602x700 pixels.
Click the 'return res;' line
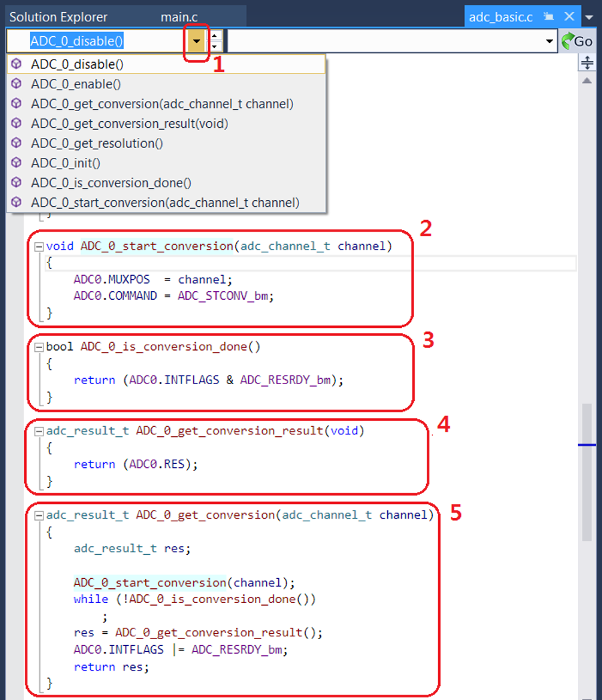pos(111,667)
